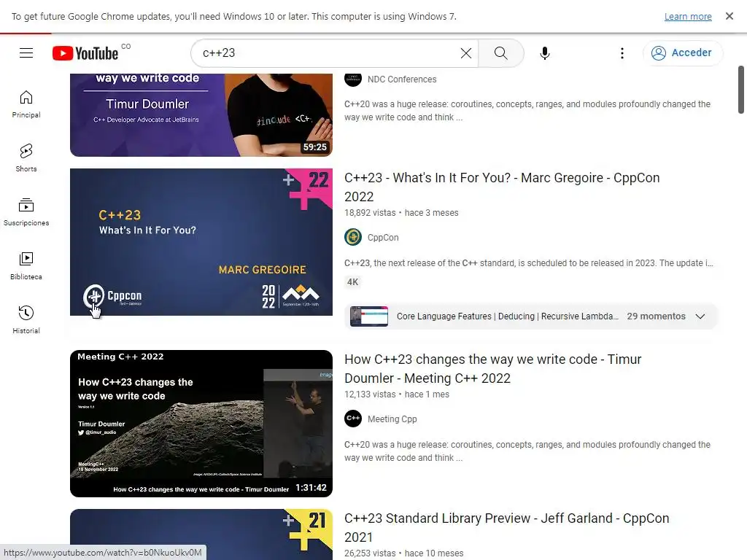Open the CppCon 2021 video thumbnail
Image resolution: width=747 pixels, height=560 pixels.
201,534
